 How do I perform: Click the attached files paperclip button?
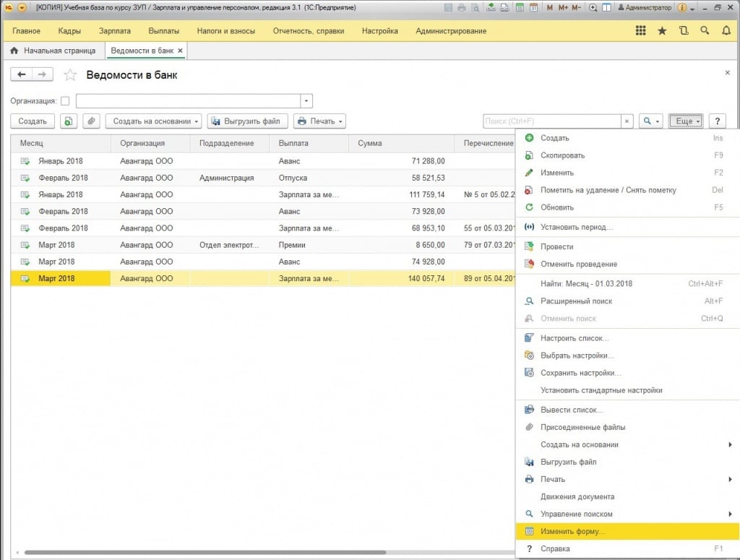pyautogui.click(x=91, y=121)
